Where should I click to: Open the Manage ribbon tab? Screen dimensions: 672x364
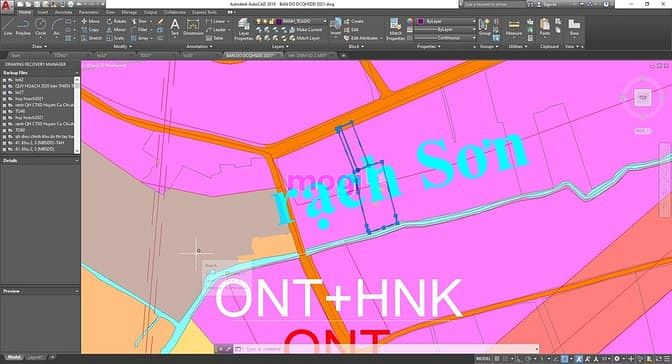click(129, 12)
